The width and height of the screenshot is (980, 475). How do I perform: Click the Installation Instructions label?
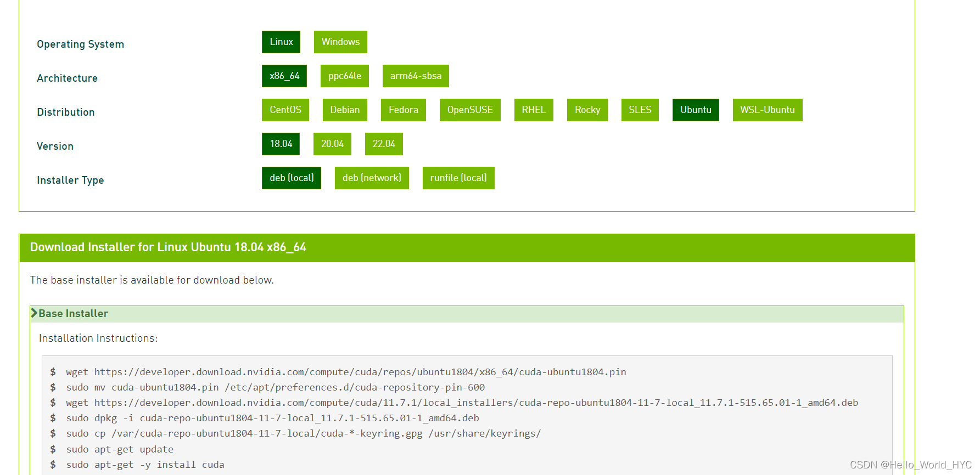pos(98,338)
